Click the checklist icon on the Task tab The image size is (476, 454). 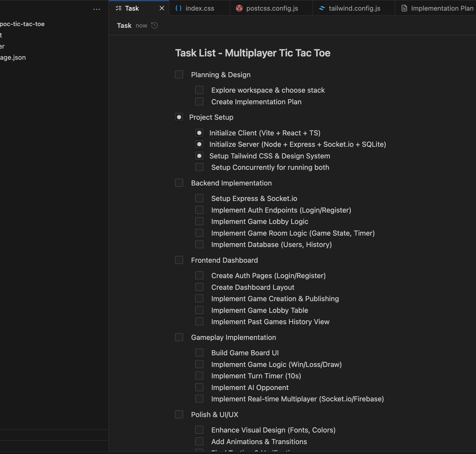click(x=118, y=8)
